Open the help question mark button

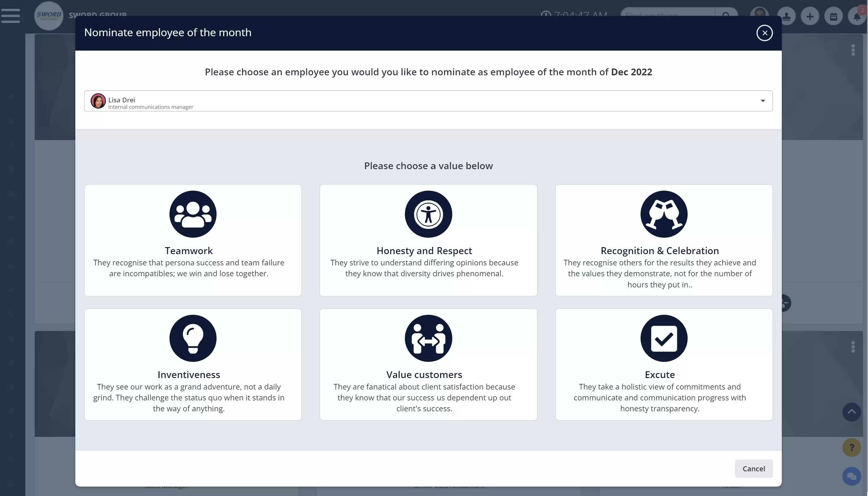(x=852, y=447)
